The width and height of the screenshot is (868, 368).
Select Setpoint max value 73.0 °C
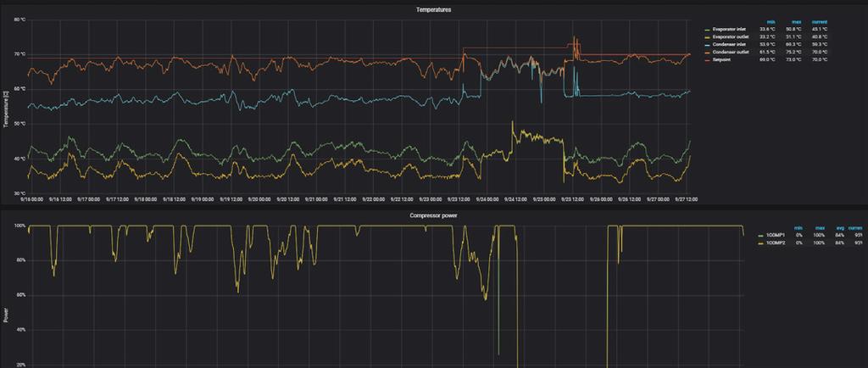coord(793,59)
